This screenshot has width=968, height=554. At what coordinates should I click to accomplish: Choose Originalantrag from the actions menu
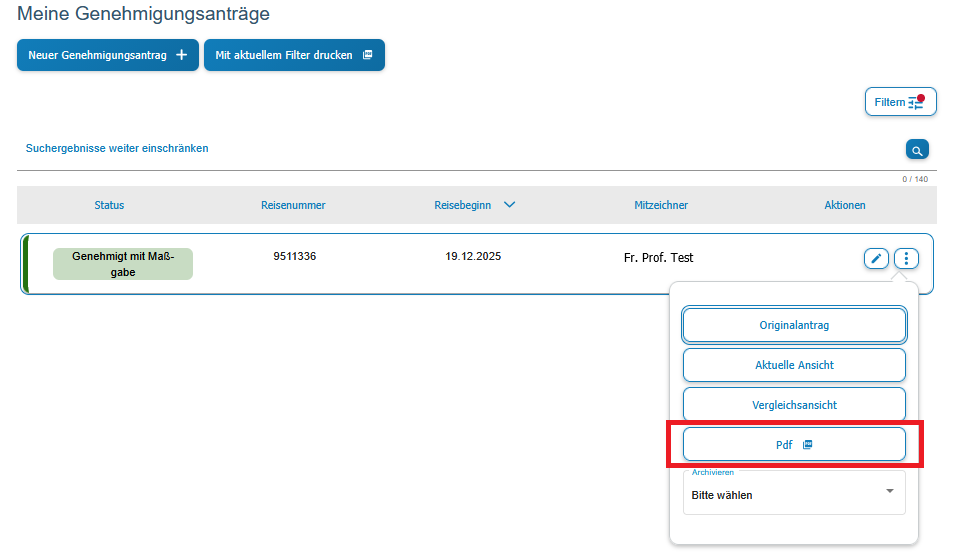point(794,325)
